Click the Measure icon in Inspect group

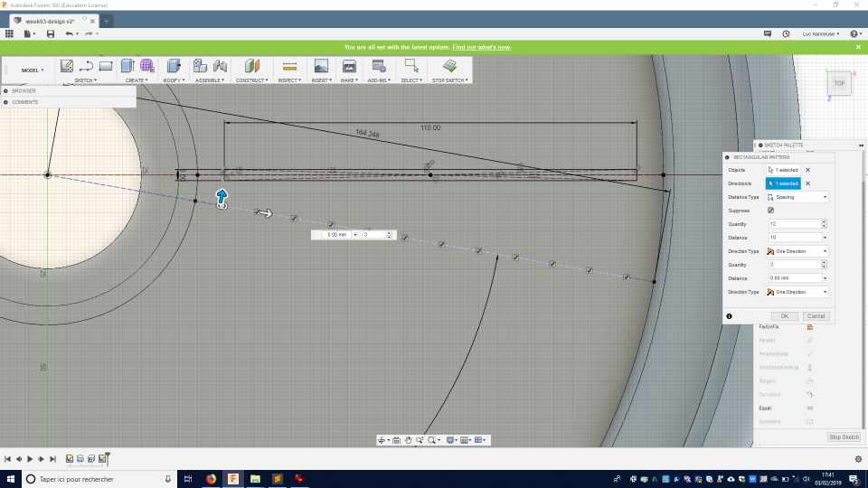point(289,66)
